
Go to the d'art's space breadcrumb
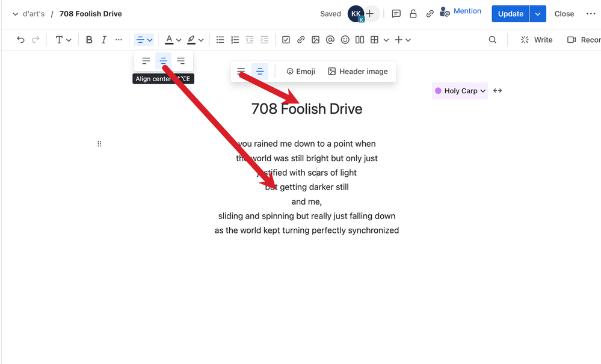tap(34, 14)
